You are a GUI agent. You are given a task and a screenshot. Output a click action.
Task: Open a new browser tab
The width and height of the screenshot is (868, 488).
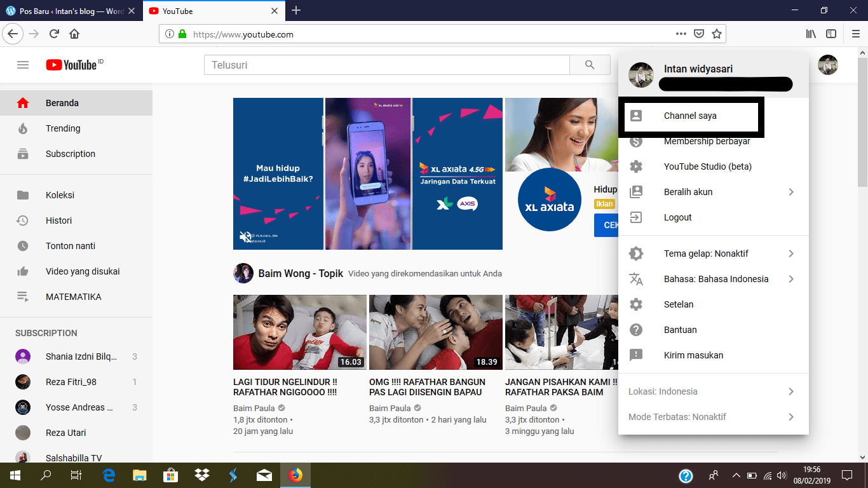click(295, 11)
